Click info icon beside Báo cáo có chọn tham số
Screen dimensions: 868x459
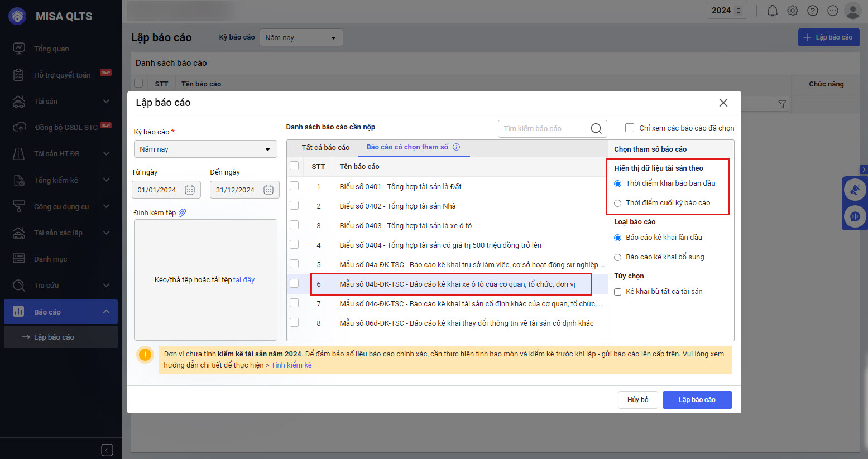click(456, 147)
